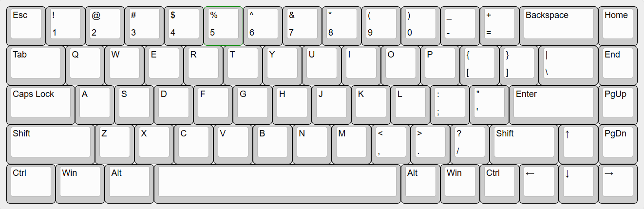
Task: Select the left Win key
Action: [x=80, y=184]
